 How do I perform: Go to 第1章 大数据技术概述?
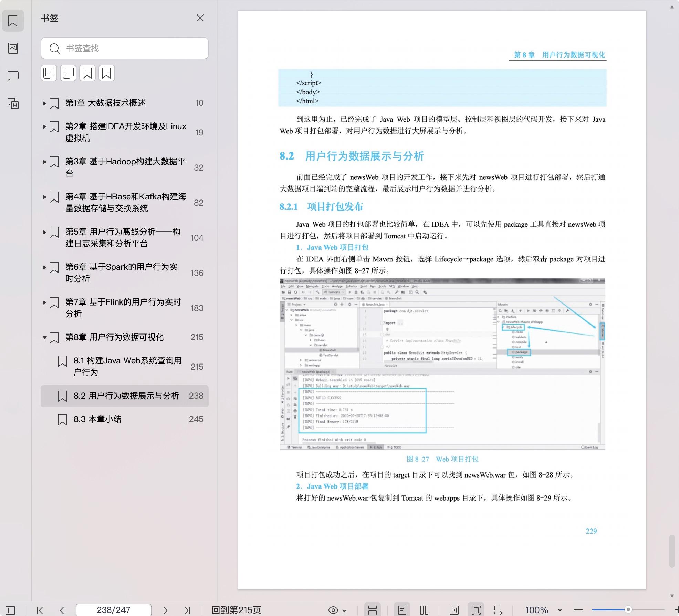click(105, 103)
